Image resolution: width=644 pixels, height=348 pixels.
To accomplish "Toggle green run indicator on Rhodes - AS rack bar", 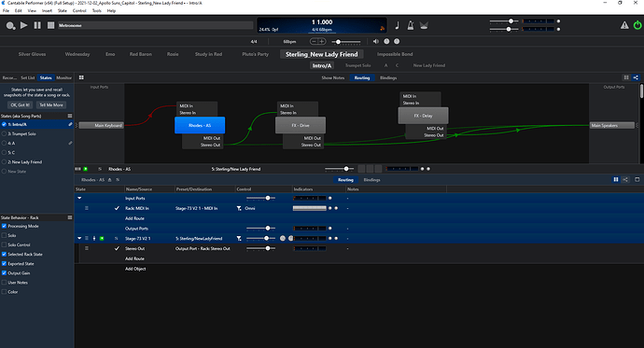I will 86,169.
